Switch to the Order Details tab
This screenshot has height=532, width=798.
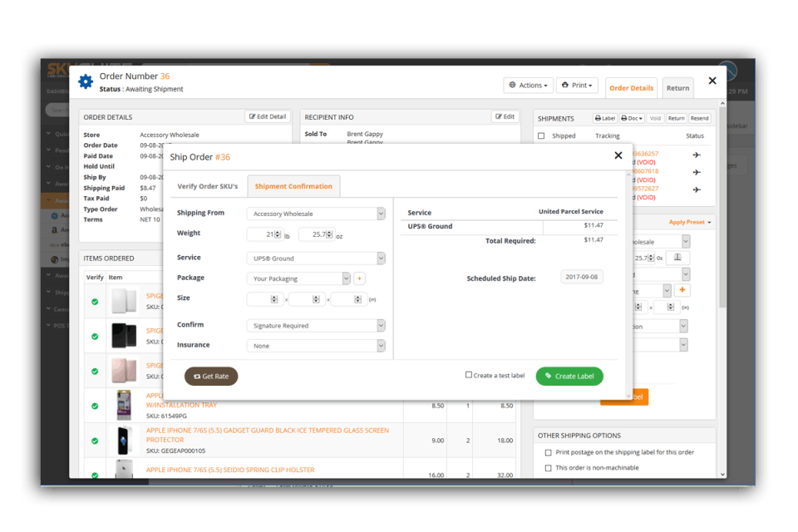(631, 87)
